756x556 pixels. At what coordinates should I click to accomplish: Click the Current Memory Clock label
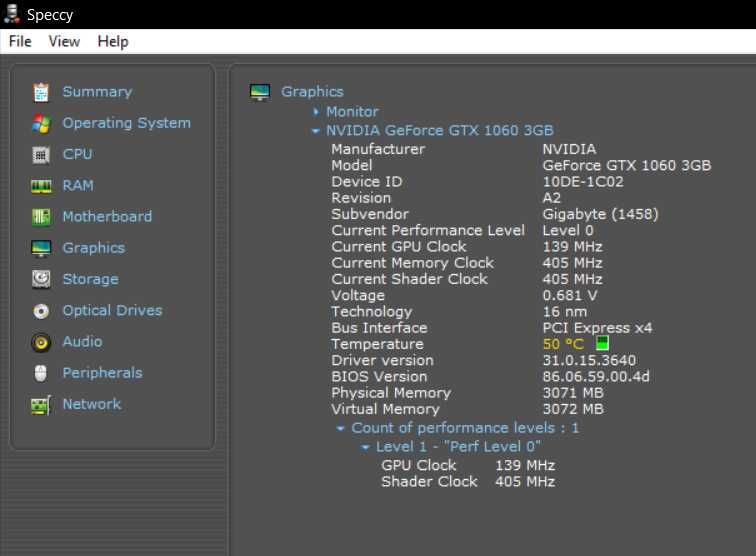(x=413, y=263)
